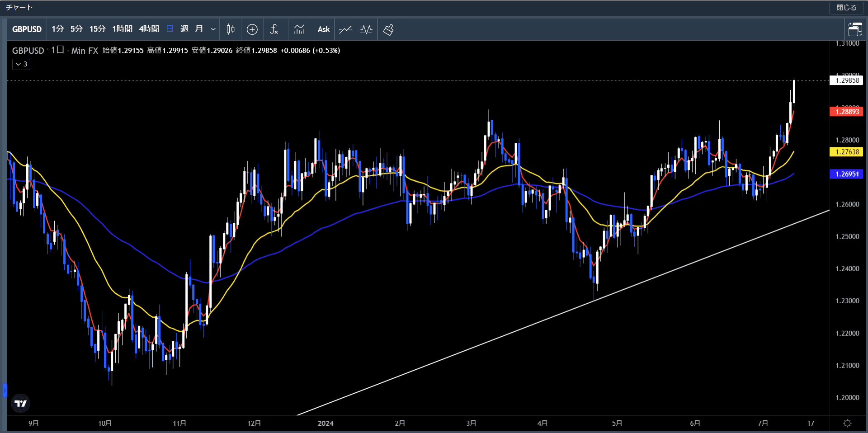
Task: Click the 閉じる close button
Action: tap(846, 8)
